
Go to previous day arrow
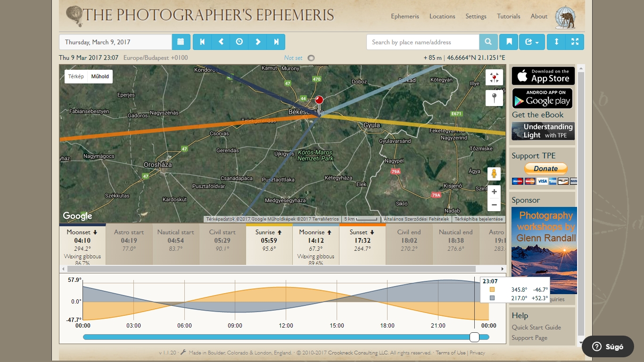(221, 42)
